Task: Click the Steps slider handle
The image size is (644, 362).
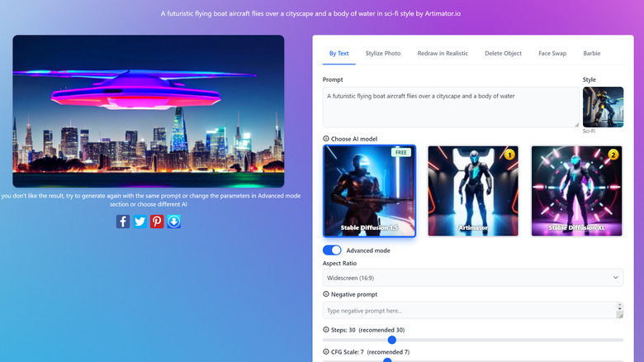Action: (x=392, y=340)
